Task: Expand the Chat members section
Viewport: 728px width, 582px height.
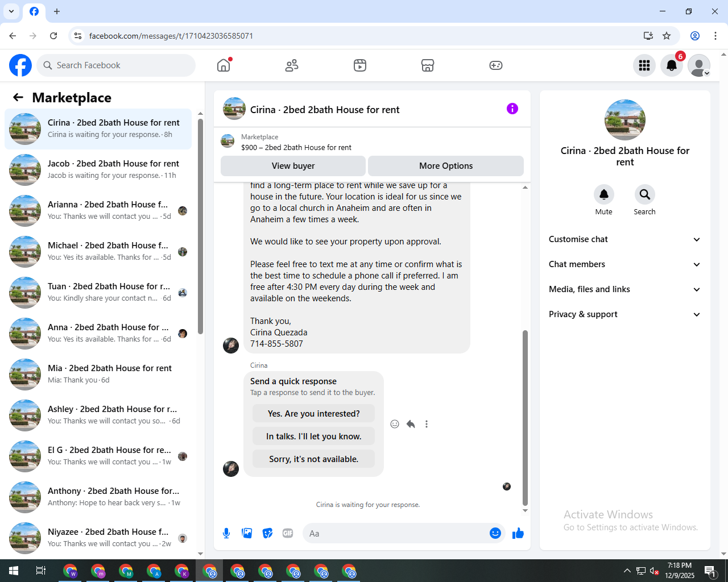Action: [x=624, y=264]
